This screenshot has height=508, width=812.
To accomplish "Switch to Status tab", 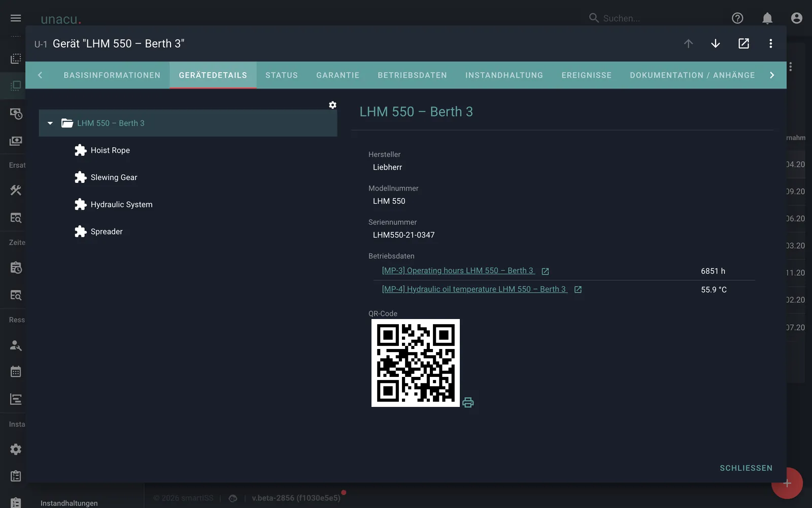I will point(282,75).
